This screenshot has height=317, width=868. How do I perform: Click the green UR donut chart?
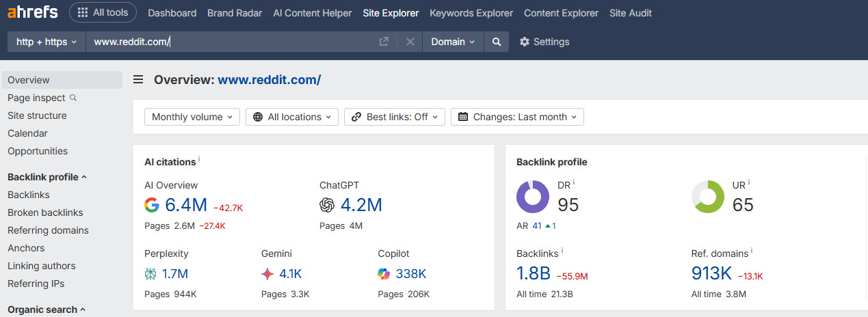pos(708,197)
